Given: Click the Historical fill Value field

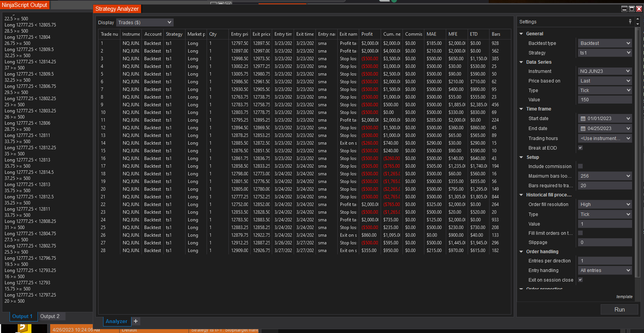Looking at the screenshot, I should point(605,224).
